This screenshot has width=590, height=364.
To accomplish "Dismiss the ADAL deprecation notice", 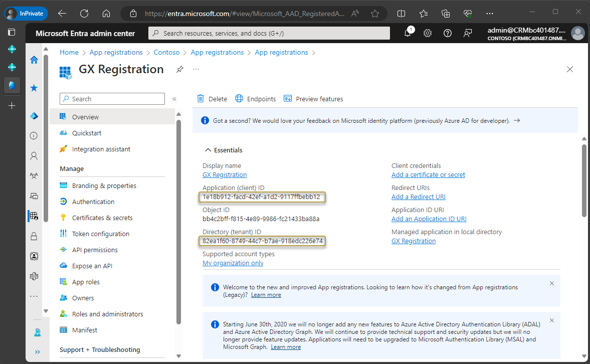I will click(552, 320).
